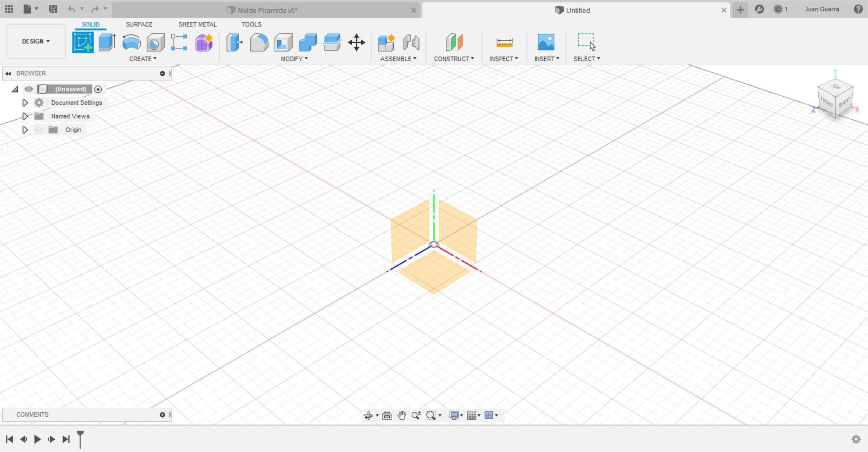
Task: Toggle visibility of the Unsaved component
Action: [29, 89]
